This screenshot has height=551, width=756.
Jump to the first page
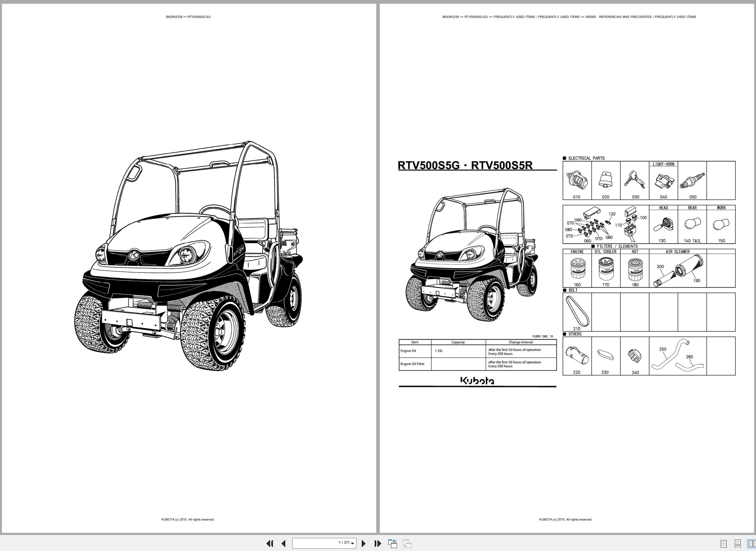click(270, 544)
